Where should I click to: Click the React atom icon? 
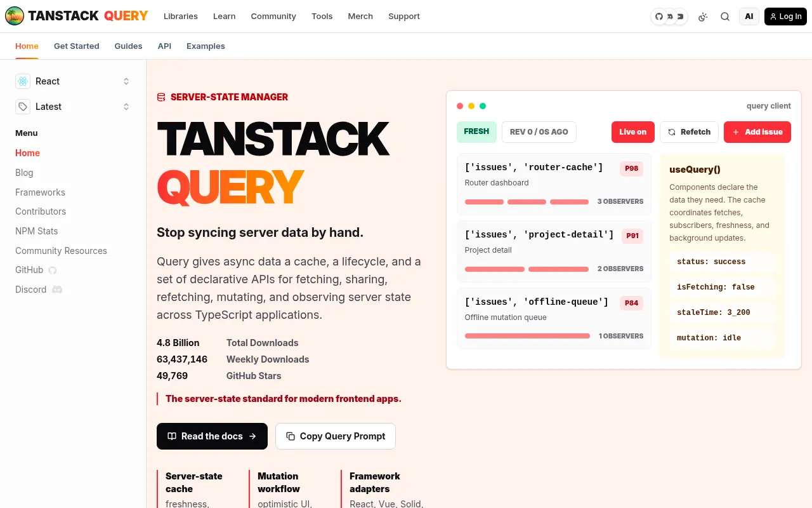point(23,81)
